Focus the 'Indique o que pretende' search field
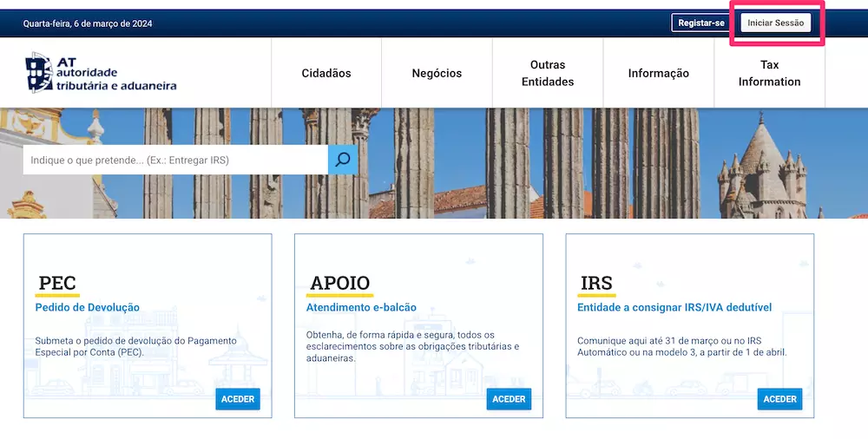 click(x=175, y=160)
